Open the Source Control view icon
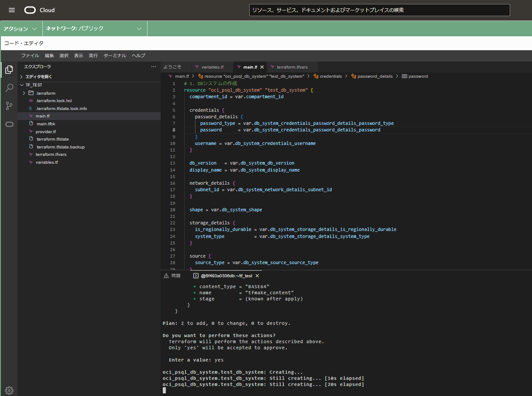The image size is (532, 396). [9, 106]
